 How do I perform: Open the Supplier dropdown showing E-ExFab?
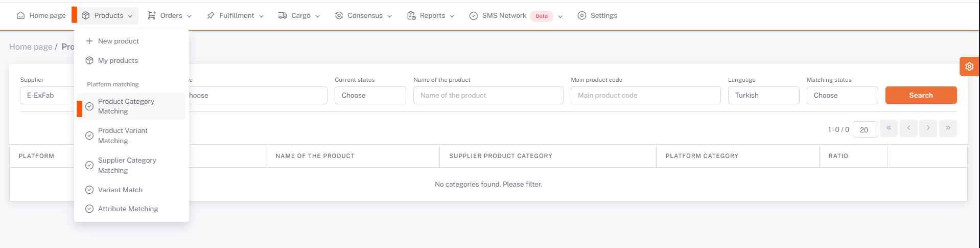click(x=47, y=95)
